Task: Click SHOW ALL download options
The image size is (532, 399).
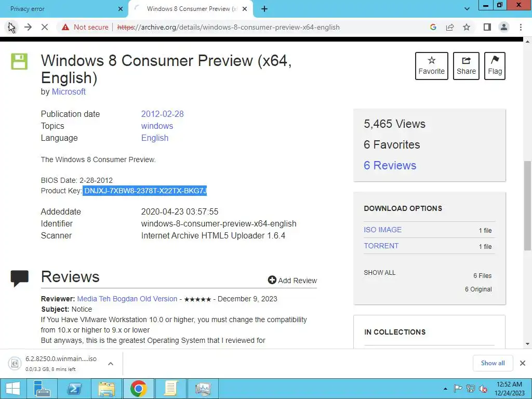Action: pyautogui.click(x=380, y=272)
